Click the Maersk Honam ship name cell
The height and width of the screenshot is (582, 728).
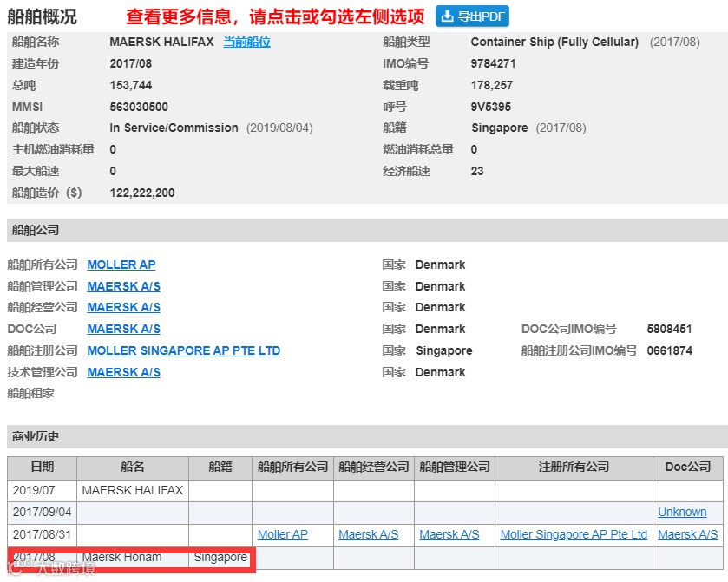(133, 558)
